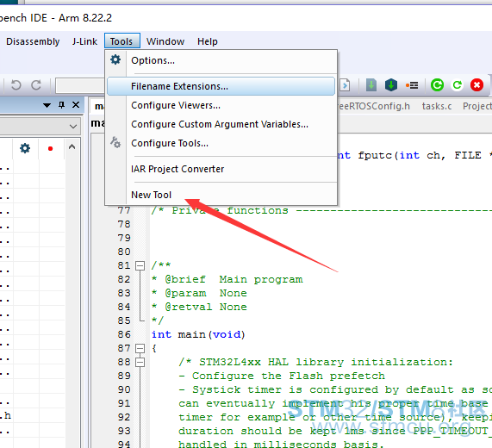492x448 pixels.
Task: Click 'STM32L4xx HAL library initialization:' comment
Action: click(326, 362)
